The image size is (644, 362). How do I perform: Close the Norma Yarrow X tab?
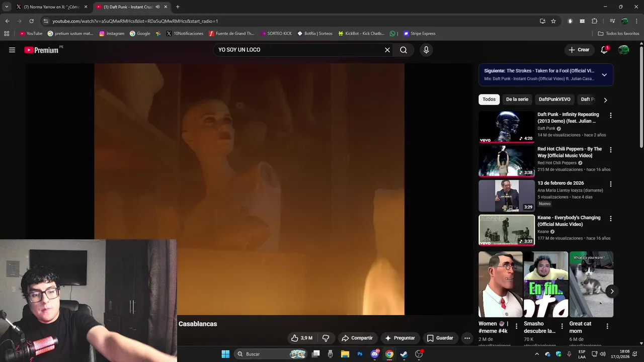coord(86,7)
